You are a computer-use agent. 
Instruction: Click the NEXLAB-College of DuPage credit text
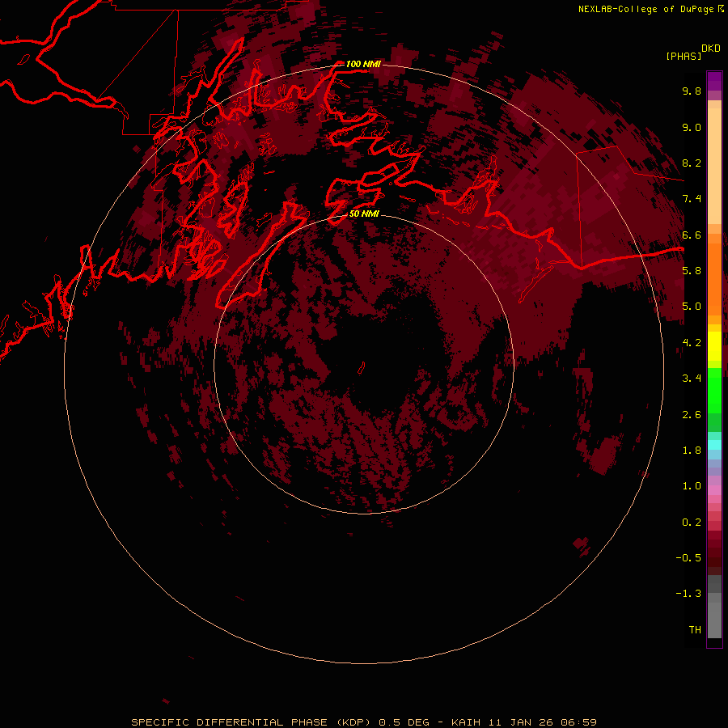click(x=646, y=9)
